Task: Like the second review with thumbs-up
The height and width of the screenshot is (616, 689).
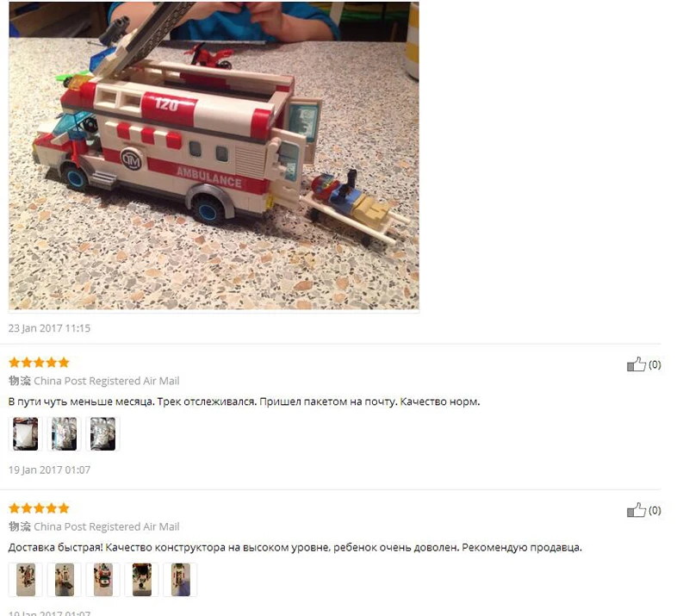Action: 636,510
